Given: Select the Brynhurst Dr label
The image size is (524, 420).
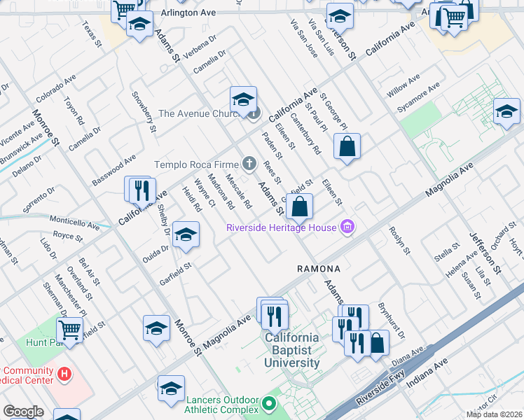Looking at the screenshot, I should pyautogui.click(x=392, y=321).
